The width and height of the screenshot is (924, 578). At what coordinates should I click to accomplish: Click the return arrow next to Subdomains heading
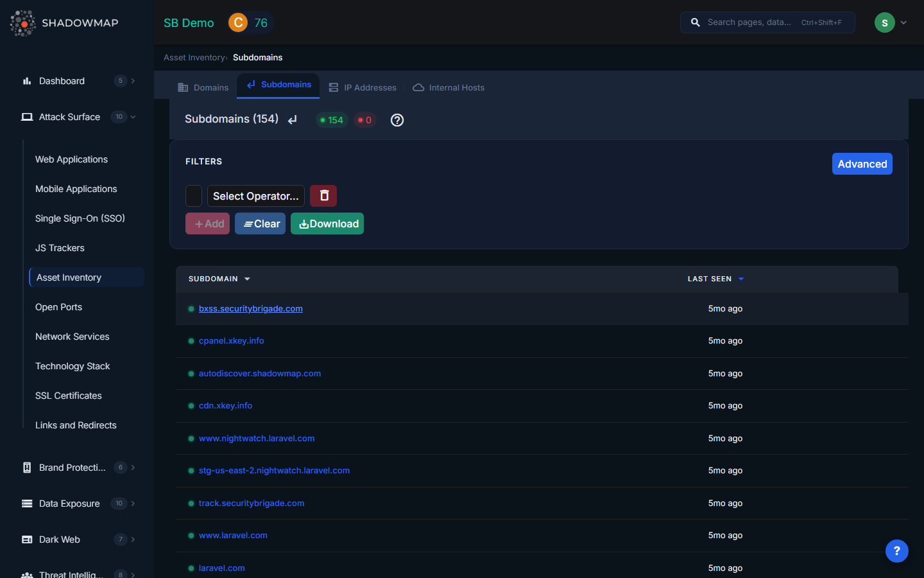[x=292, y=119]
